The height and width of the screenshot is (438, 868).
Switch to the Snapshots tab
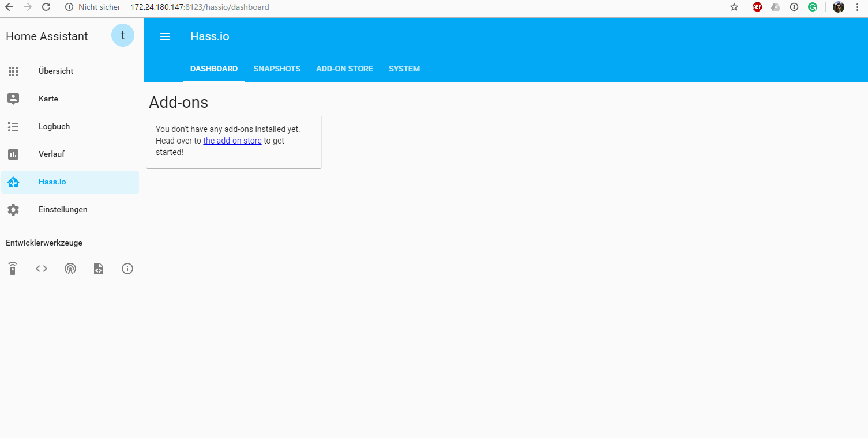[x=277, y=69]
